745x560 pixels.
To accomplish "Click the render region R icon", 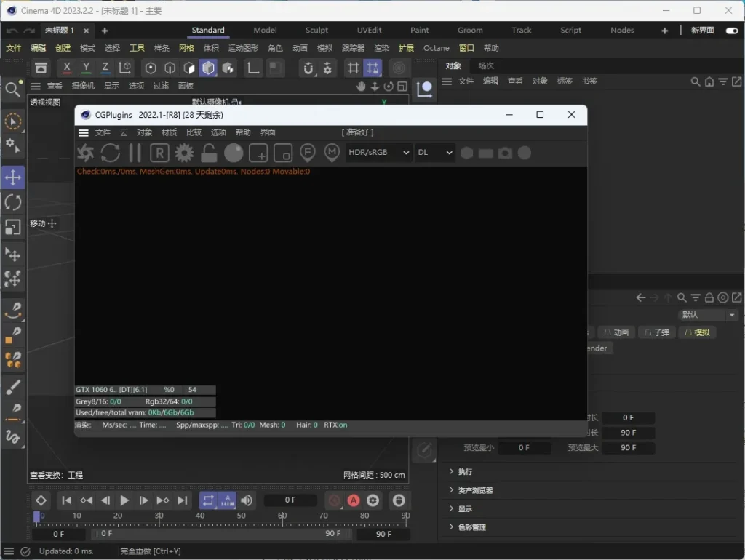I will point(159,153).
